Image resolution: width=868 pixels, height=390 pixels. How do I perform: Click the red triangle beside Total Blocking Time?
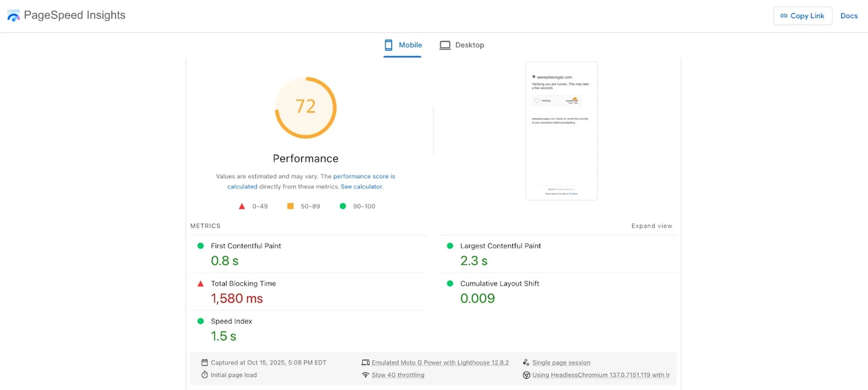pos(200,284)
